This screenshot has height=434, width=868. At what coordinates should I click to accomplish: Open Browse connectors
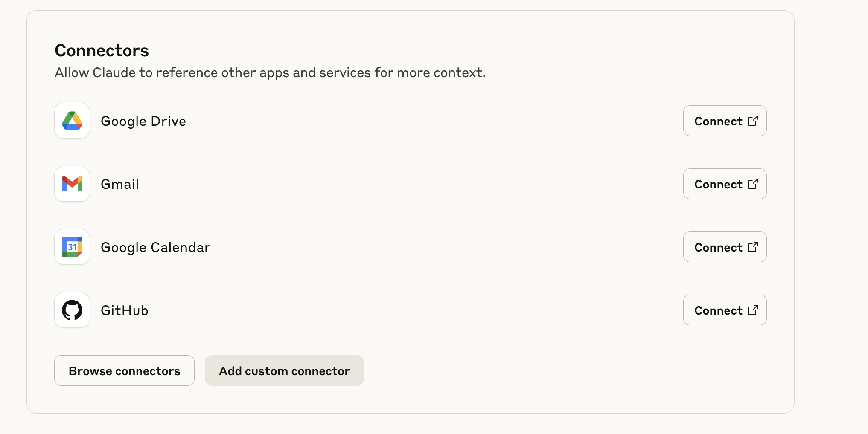click(x=124, y=370)
